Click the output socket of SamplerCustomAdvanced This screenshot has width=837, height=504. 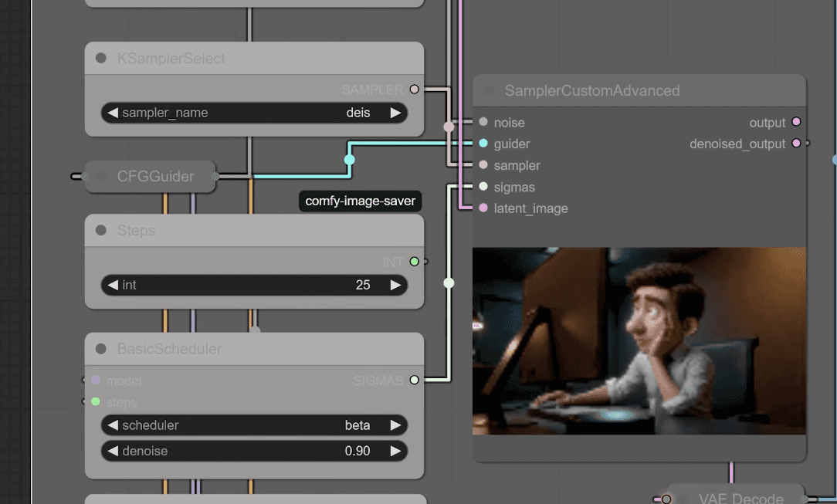coord(796,122)
